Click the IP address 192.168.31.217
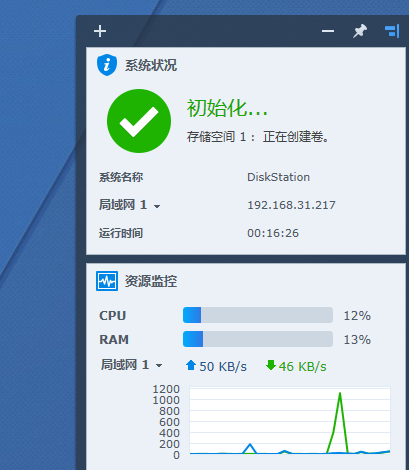 [x=291, y=205]
